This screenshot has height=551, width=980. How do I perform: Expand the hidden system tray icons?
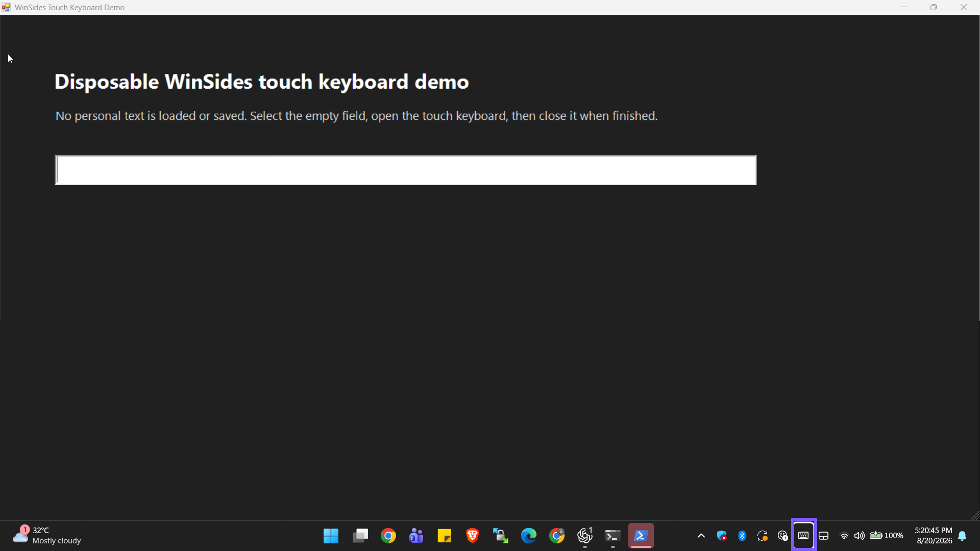[x=701, y=536]
